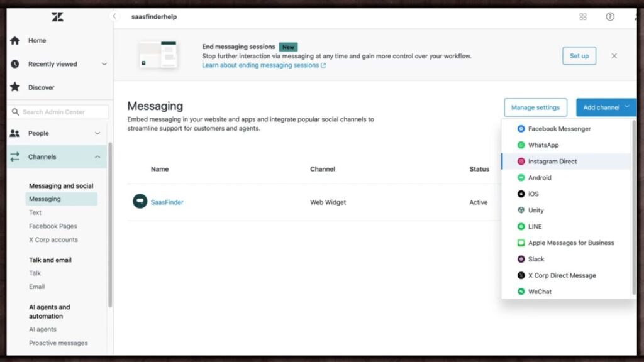Click the People group icon
The image size is (644, 362).
point(15,133)
